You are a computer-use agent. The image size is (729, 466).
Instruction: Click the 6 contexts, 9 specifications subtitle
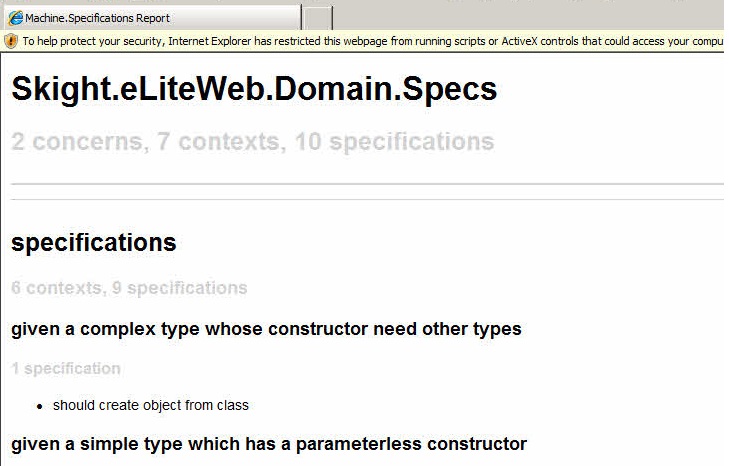tap(129, 288)
